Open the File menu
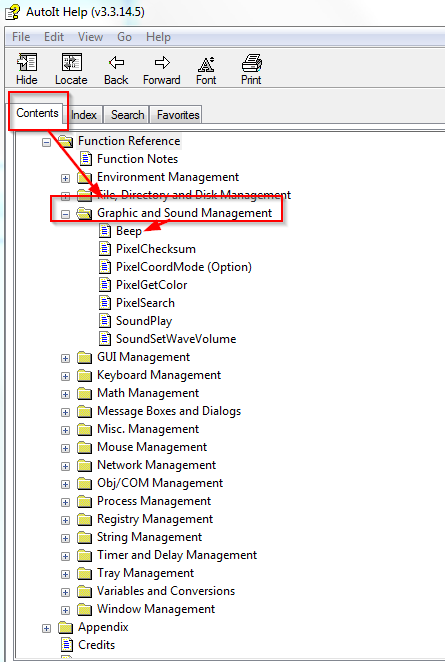The image size is (445, 662). [x=21, y=37]
